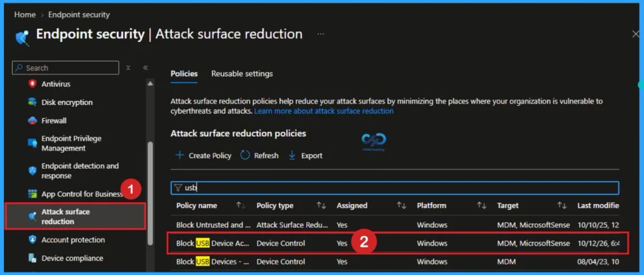Open Firewall in the sidebar
This screenshot has width=644, height=275.
tap(54, 121)
